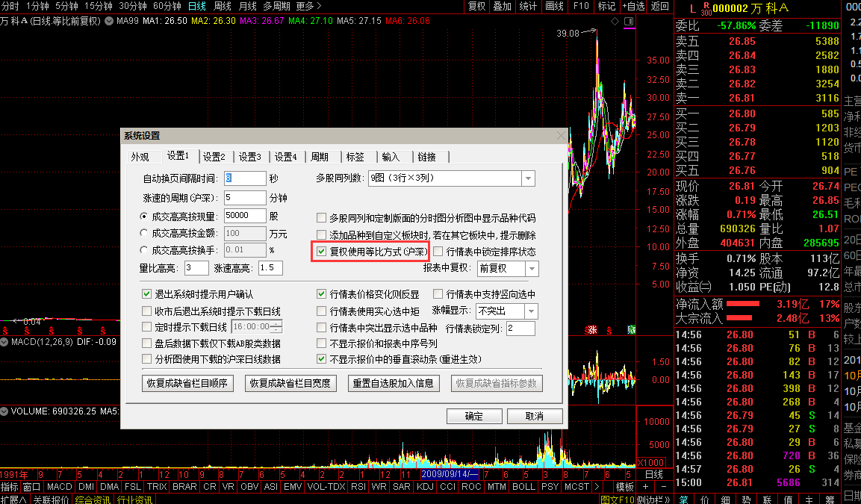
Task: Open the 涨幅显示 dropdown
Action: tap(531, 311)
